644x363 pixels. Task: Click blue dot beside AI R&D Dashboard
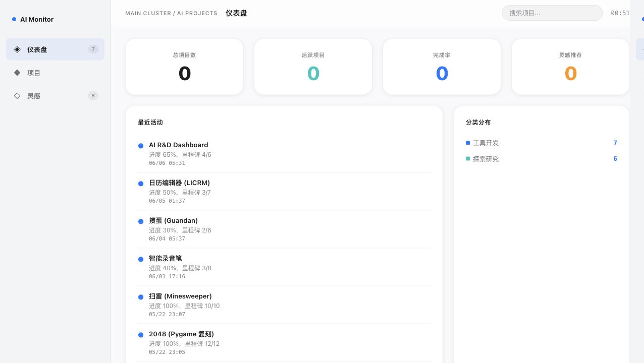[141, 146]
